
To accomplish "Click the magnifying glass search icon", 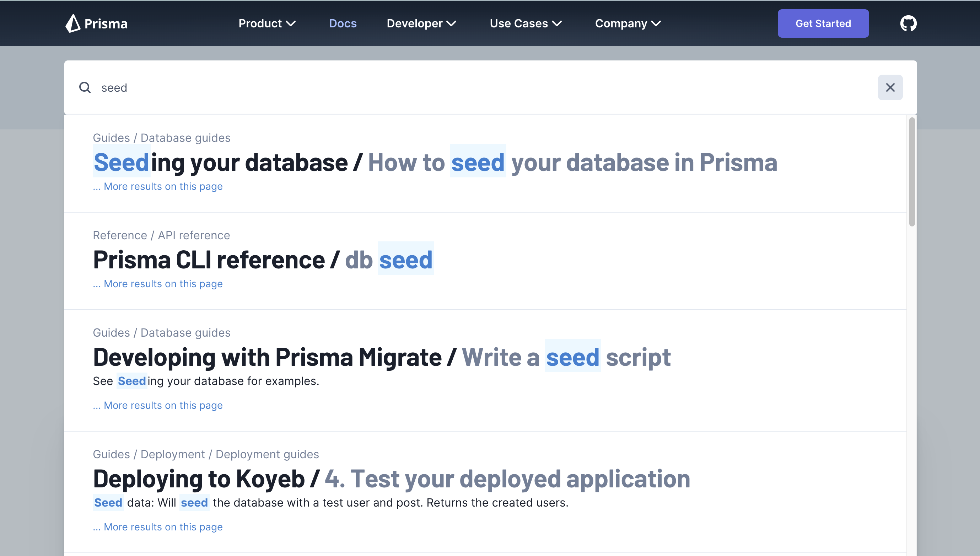I will [85, 87].
